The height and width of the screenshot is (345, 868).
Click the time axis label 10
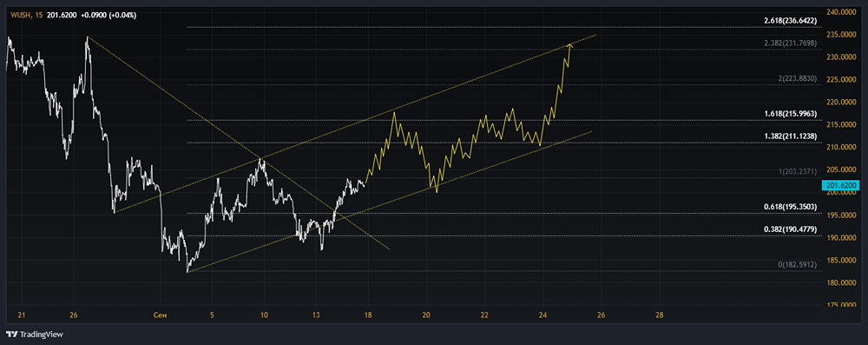(x=264, y=315)
